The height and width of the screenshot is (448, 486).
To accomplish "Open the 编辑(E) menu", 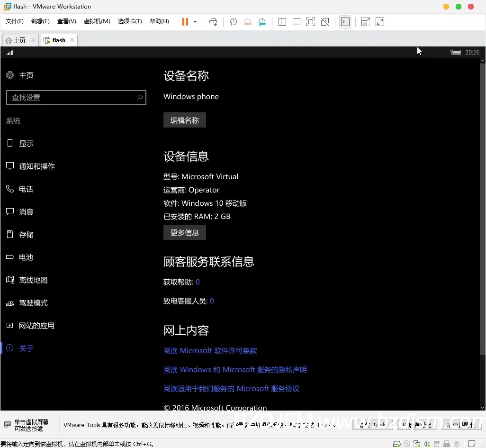I will click(x=40, y=21).
